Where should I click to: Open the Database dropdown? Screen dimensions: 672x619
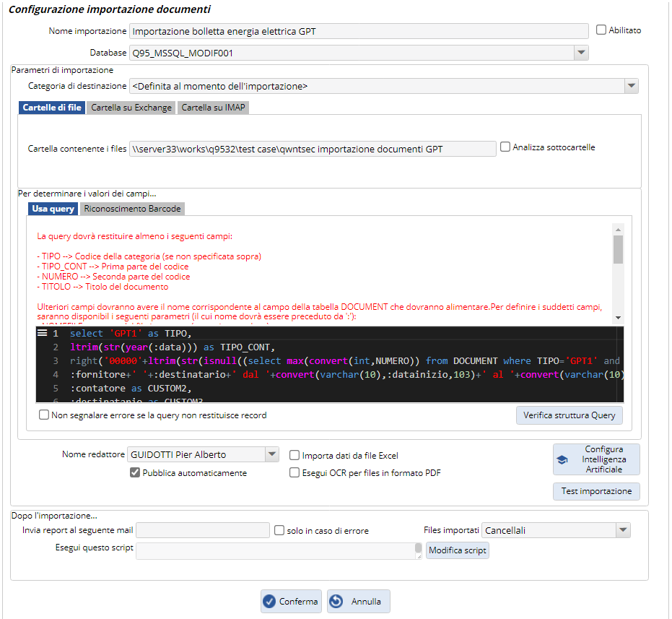581,53
